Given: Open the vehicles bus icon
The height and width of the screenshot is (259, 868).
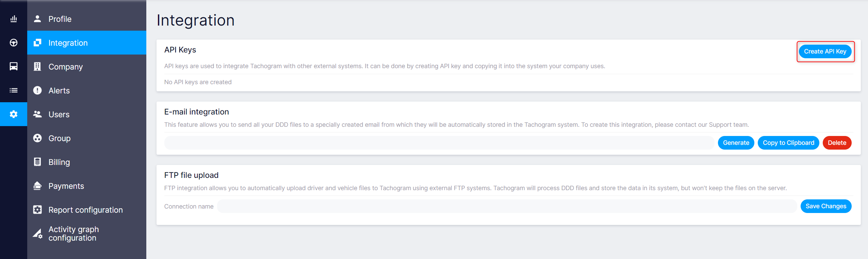Looking at the screenshot, I should 14,66.
